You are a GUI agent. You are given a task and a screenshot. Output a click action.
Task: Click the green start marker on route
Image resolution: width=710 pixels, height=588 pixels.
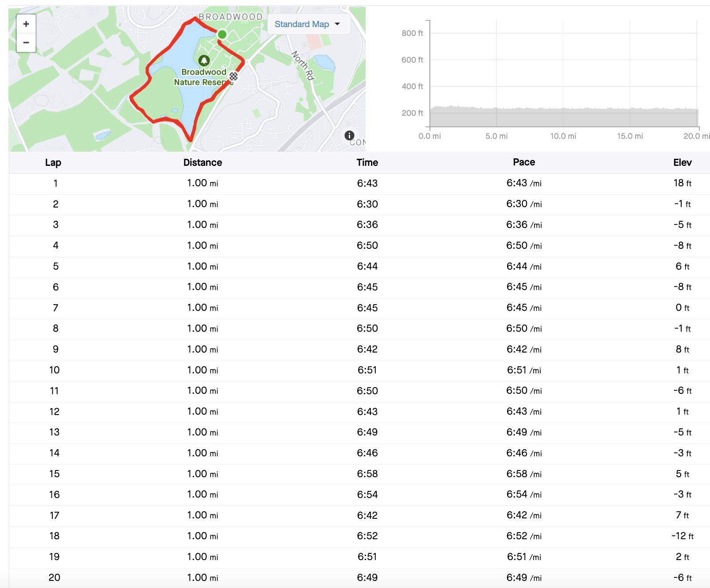point(222,34)
